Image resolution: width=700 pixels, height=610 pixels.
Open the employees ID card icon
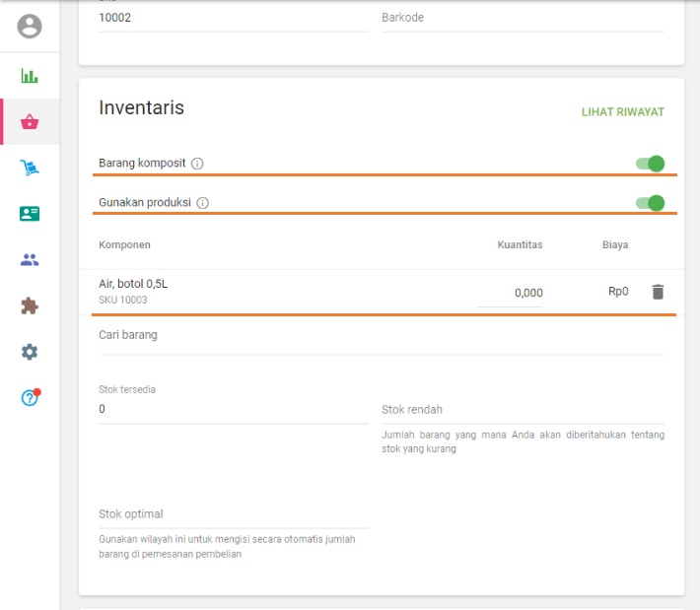coord(30,214)
